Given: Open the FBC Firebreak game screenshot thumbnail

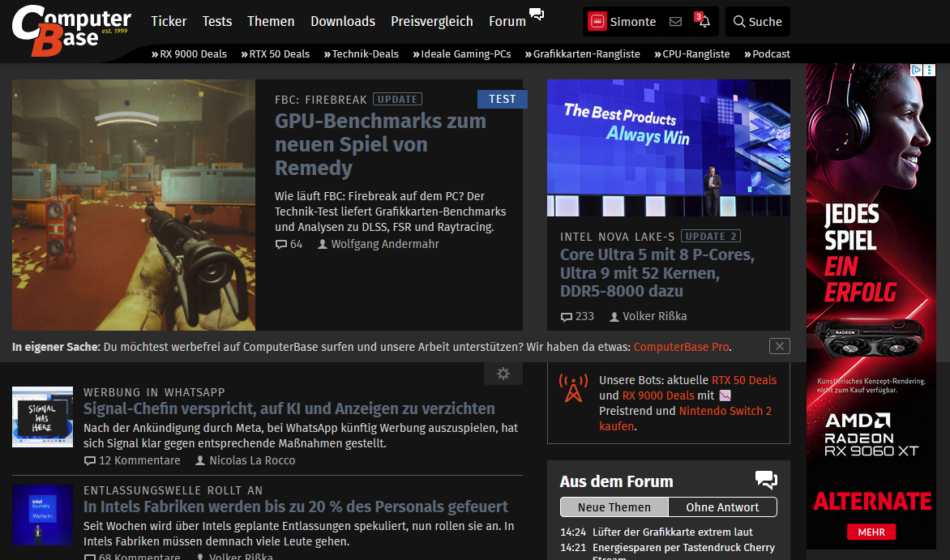Looking at the screenshot, I should [x=133, y=205].
